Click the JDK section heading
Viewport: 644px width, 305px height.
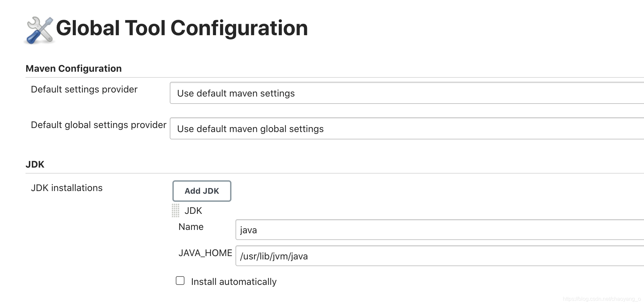pyautogui.click(x=35, y=165)
